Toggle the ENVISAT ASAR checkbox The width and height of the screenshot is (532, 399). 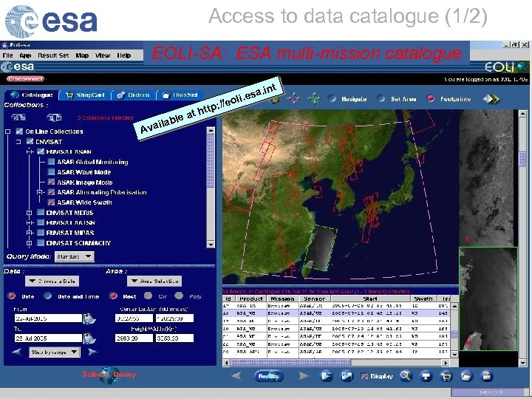(41, 151)
